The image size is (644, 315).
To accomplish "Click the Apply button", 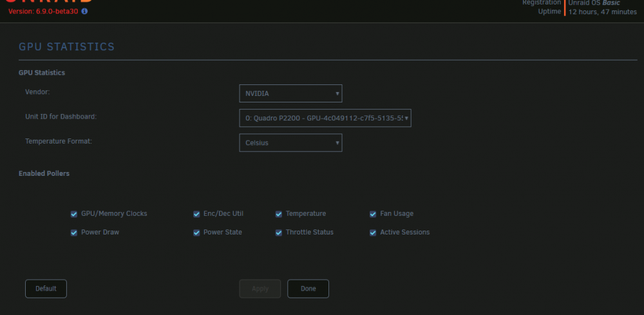I will (x=260, y=289).
